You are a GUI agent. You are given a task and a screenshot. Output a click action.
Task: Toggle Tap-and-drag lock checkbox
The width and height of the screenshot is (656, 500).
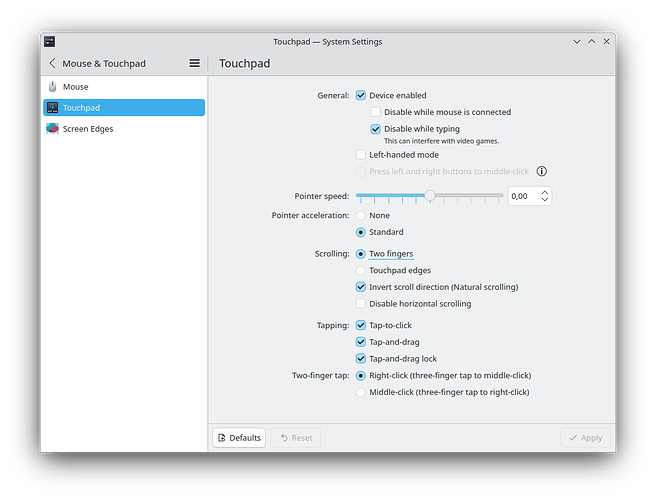click(x=361, y=359)
